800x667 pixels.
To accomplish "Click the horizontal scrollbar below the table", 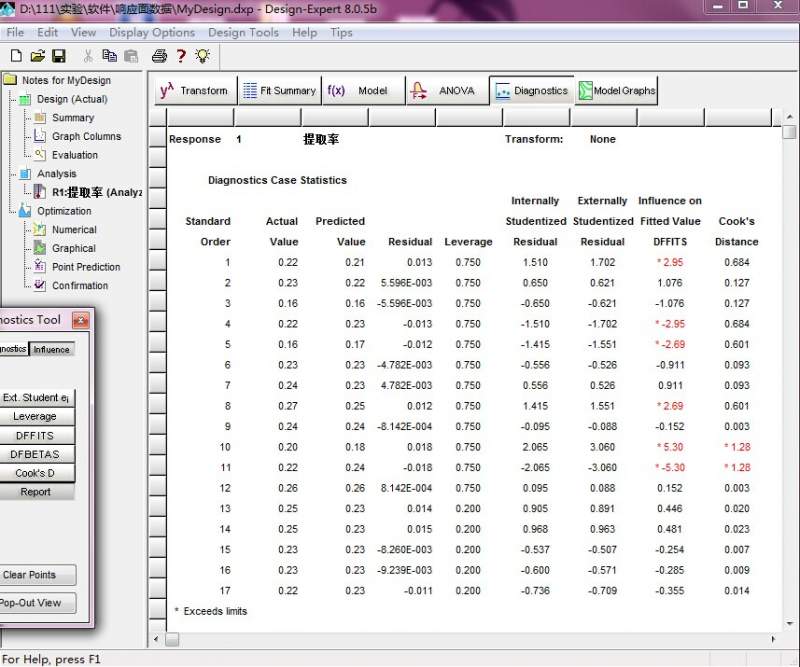I will [x=460, y=639].
